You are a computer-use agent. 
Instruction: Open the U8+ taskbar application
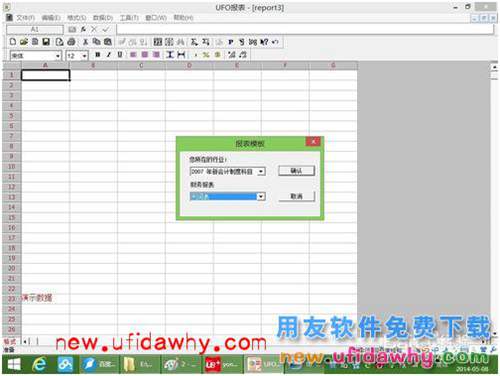(222, 364)
